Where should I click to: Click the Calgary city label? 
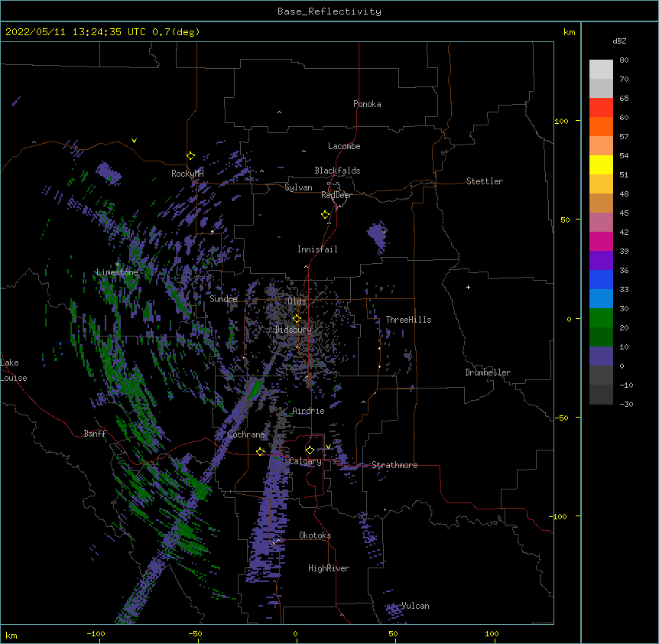(x=305, y=461)
